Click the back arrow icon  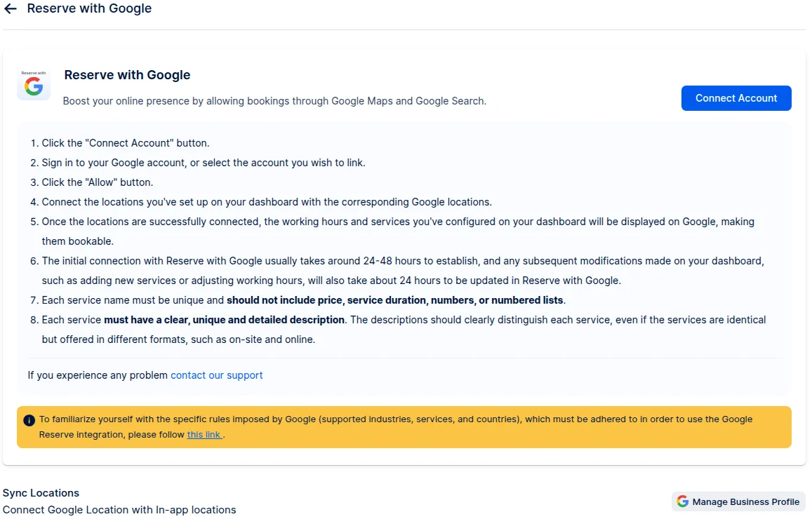[11, 9]
